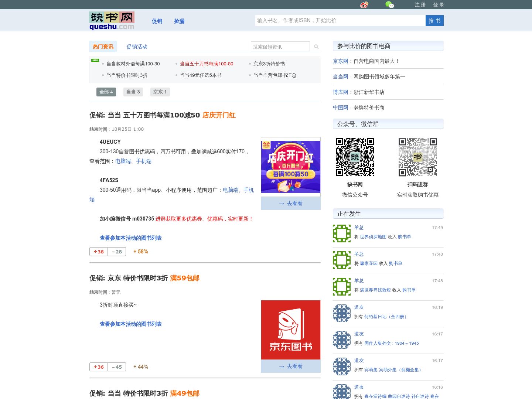This screenshot has width=532, height=399.
Task: Click username 羊总 at 17:49
Action: tap(359, 228)
